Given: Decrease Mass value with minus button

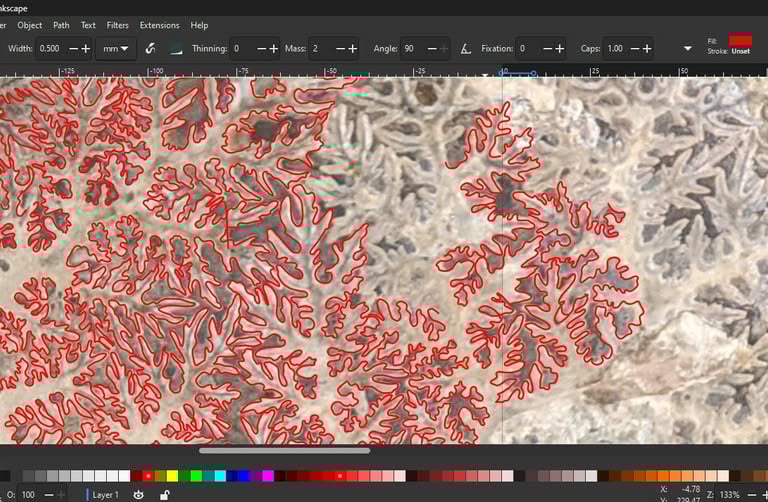Looking at the screenshot, I should 340,48.
